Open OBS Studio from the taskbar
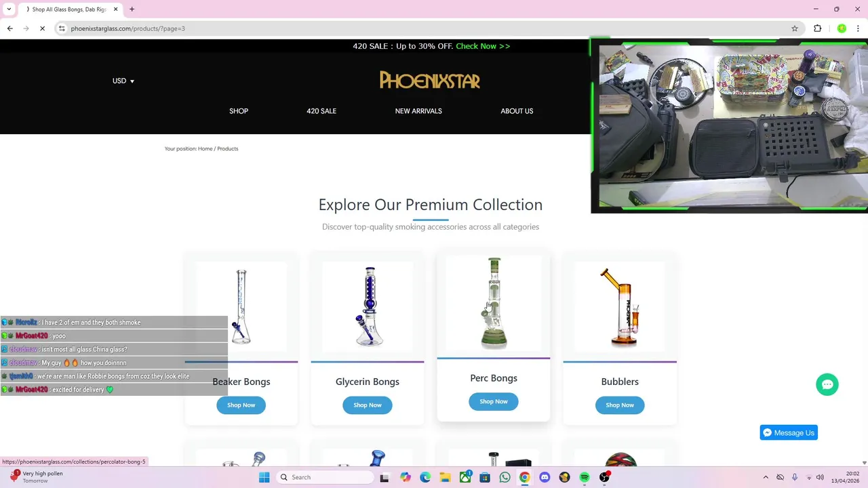The width and height of the screenshot is (868, 488). [x=604, y=477]
